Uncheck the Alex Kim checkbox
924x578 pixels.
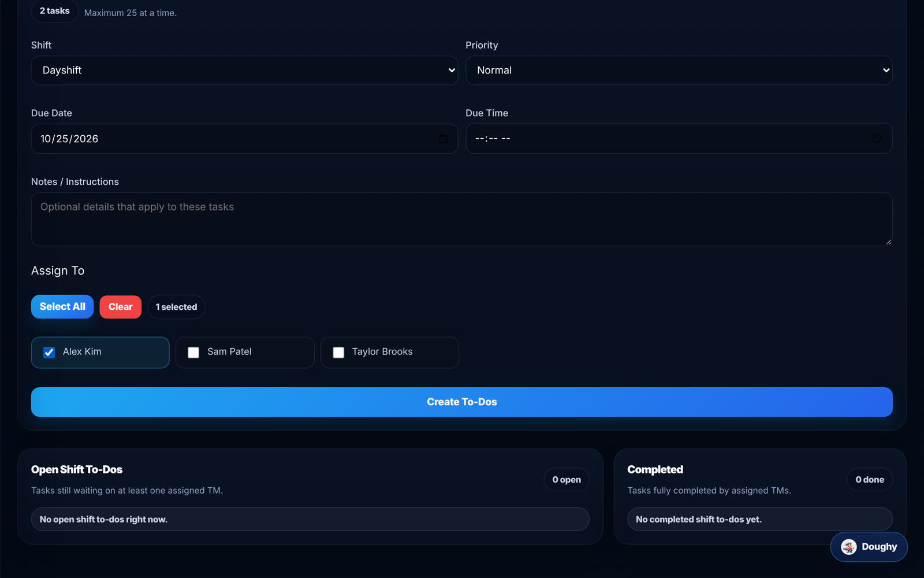[x=49, y=352]
